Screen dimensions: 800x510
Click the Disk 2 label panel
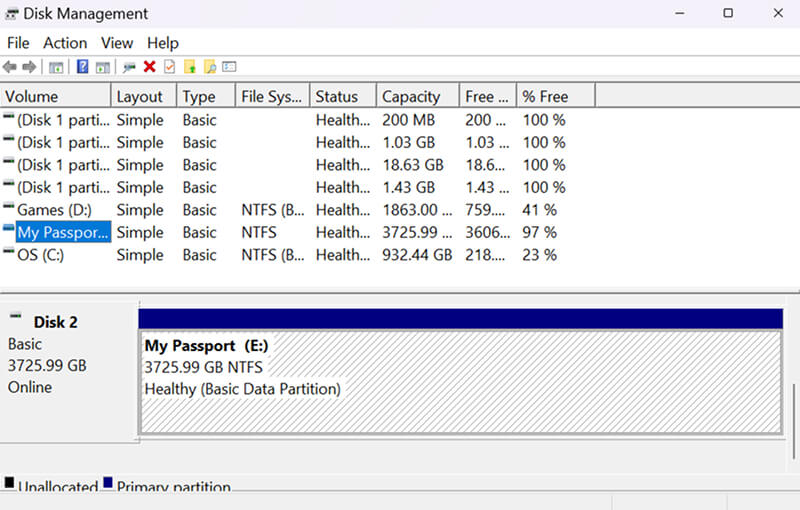[69, 371]
